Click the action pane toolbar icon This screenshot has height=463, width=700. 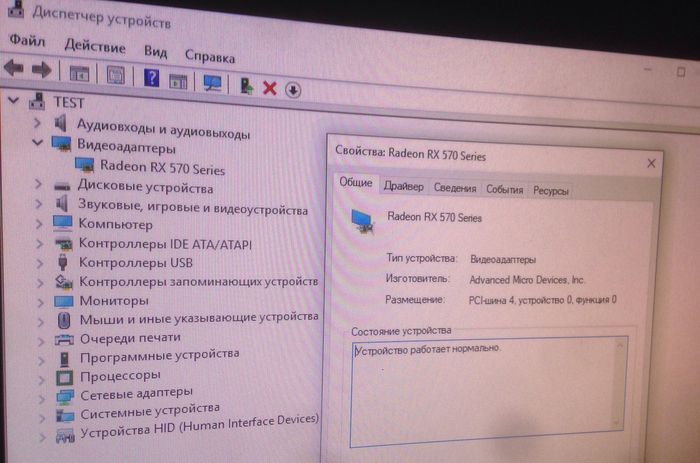click(x=178, y=81)
